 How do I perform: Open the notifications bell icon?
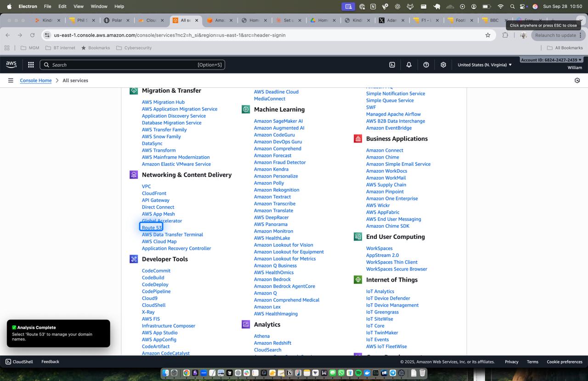[x=409, y=65]
